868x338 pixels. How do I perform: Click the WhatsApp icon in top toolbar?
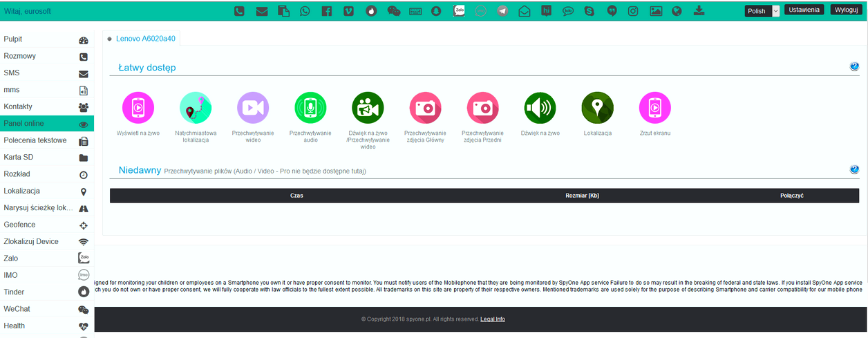[305, 11]
